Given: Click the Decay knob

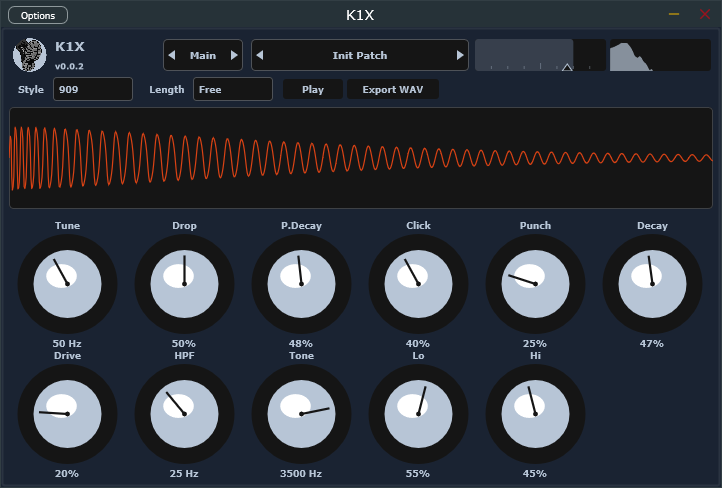Looking at the screenshot, I should (x=652, y=284).
